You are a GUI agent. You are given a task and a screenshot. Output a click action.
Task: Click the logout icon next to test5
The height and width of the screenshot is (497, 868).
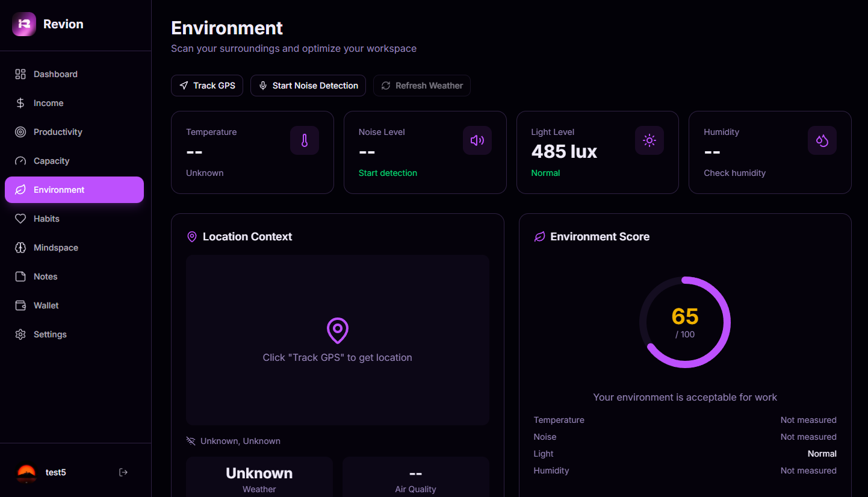pyautogui.click(x=123, y=472)
